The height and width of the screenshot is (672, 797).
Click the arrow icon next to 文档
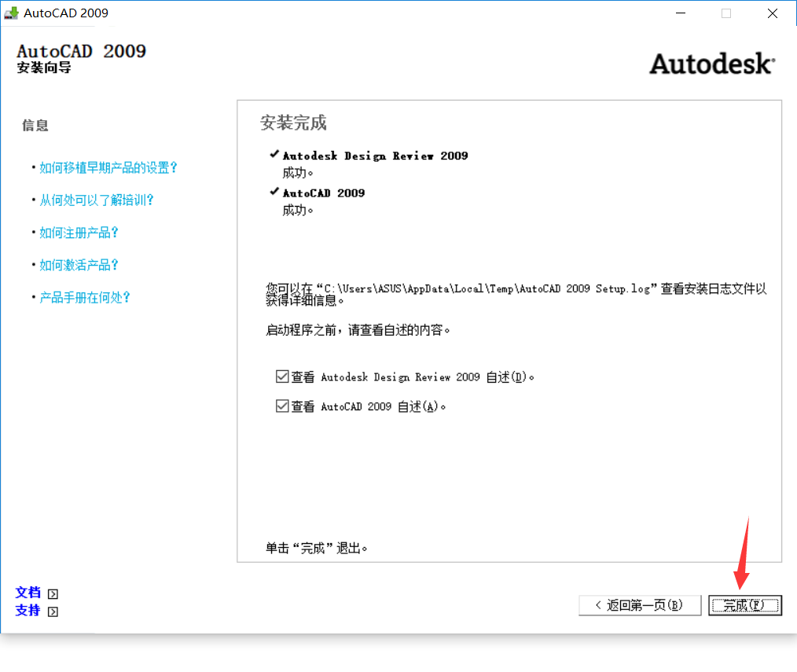point(53,594)
